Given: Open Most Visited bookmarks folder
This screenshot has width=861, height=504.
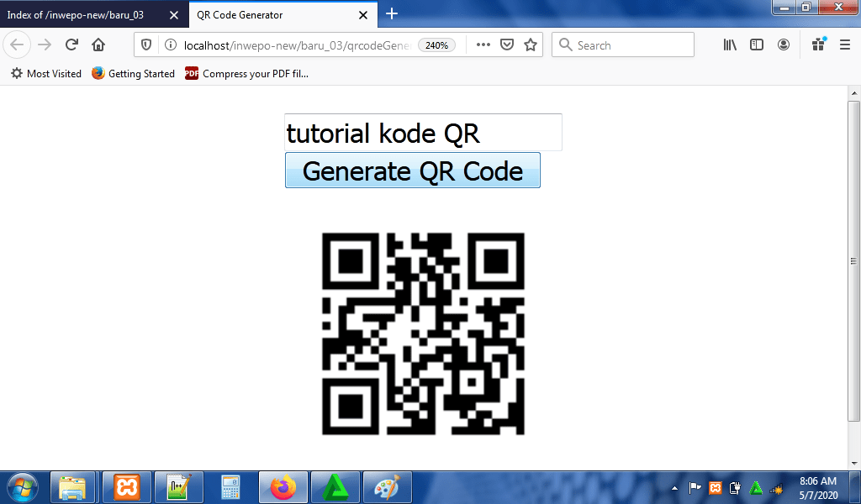Looking at the screenshot, I should (46, 73).
